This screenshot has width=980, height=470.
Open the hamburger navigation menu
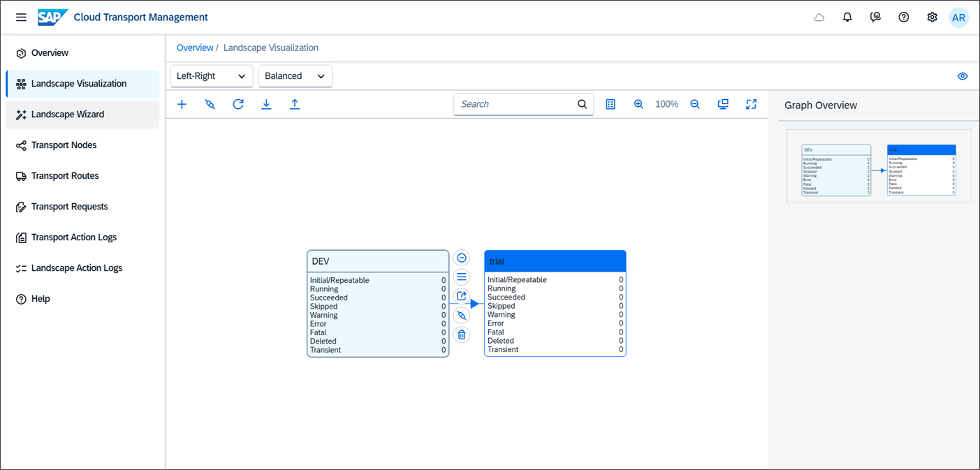coord(21,17)
